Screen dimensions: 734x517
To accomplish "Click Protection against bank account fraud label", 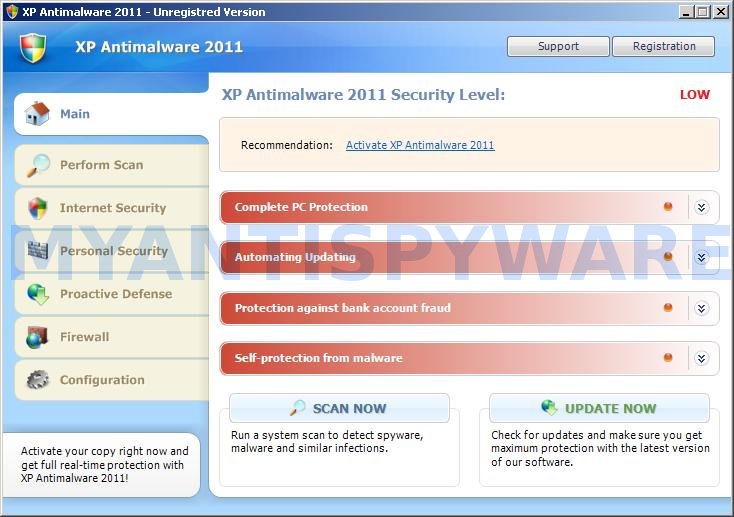I will (x=343, y=308).
